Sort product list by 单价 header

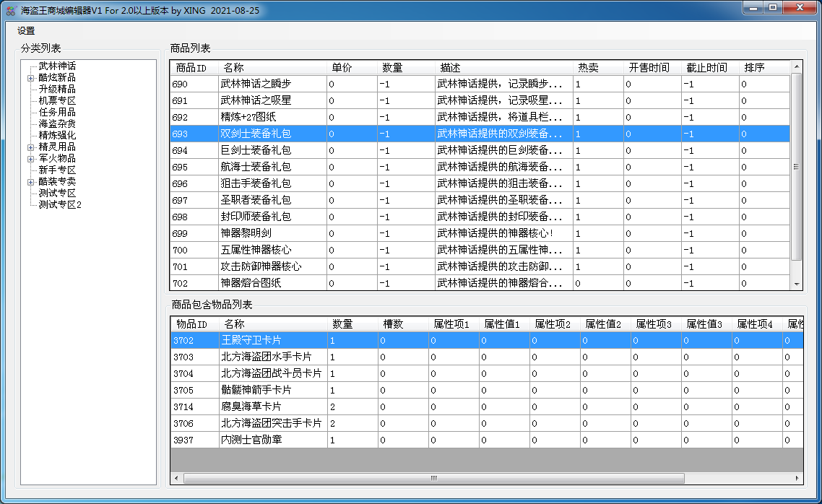click(352, 68)
